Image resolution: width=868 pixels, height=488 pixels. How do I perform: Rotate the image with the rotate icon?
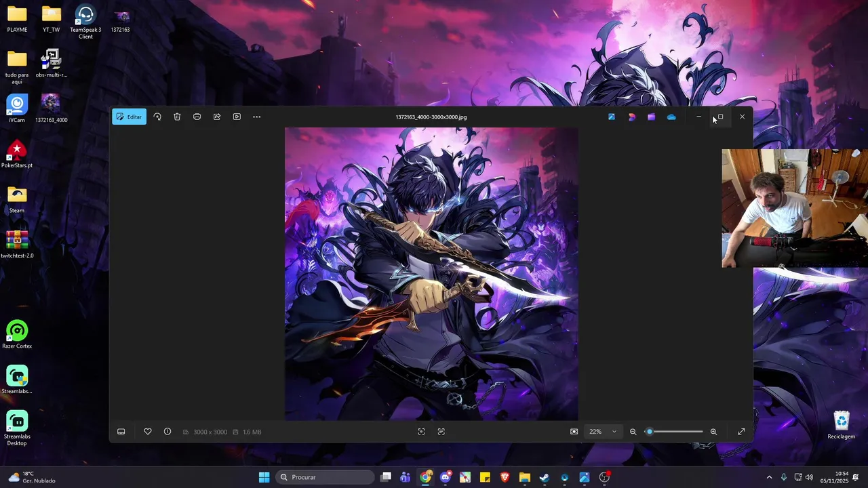click(157, 117)
